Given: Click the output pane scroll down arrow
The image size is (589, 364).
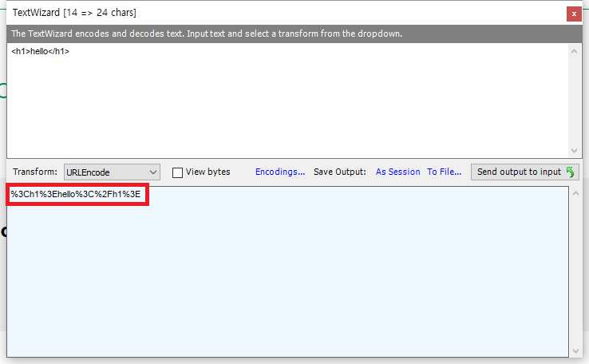Looking at the screenshot, I should click(575, 351).
